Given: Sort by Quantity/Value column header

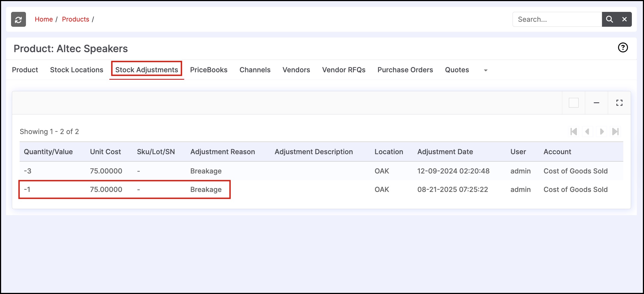Looking at the screenshot, I should click(48, 152).
